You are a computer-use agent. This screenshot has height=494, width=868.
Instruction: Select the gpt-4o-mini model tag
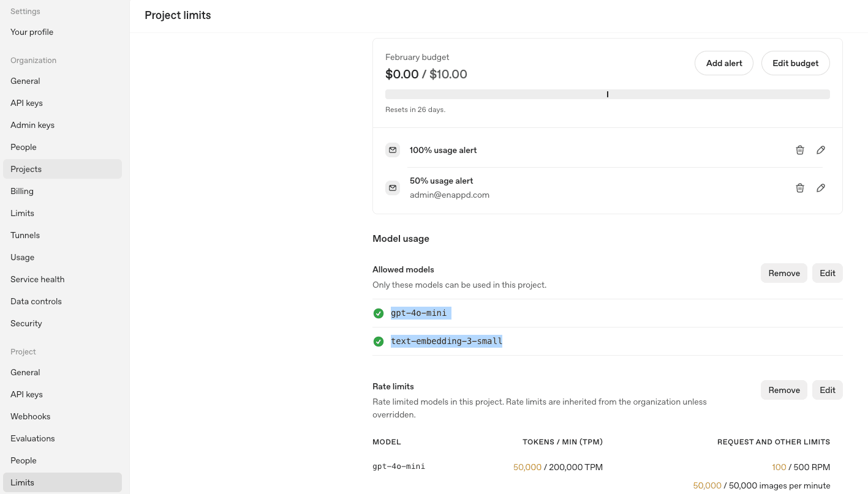[x=420, y=313]
